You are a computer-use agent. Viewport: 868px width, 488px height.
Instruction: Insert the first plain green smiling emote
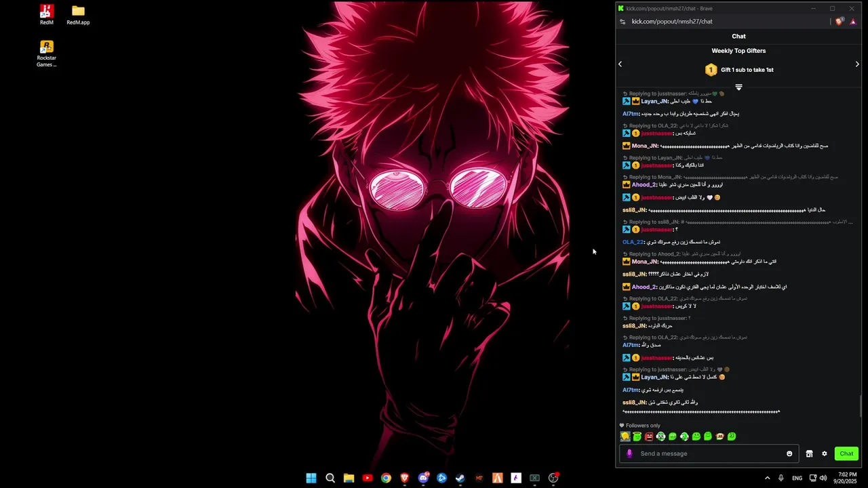point(673,436)
